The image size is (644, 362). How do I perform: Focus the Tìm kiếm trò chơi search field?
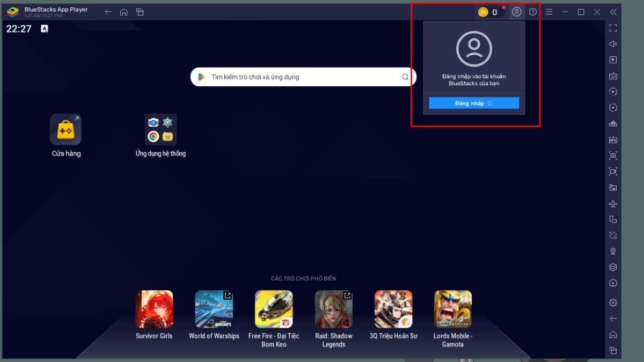pos(303,77)
